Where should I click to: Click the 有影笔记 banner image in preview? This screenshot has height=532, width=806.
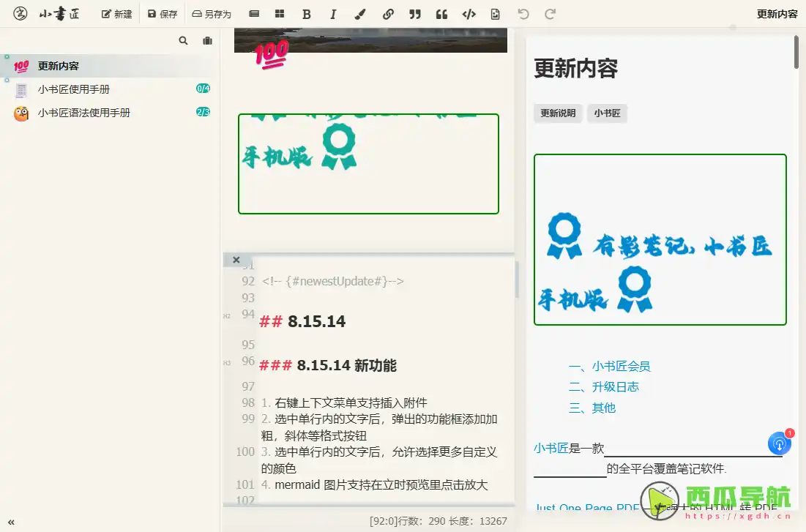(x=660, y=239)
